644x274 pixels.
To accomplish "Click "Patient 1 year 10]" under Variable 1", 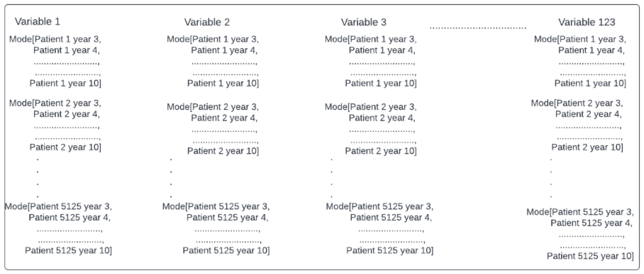I will [x=65, y=83].
